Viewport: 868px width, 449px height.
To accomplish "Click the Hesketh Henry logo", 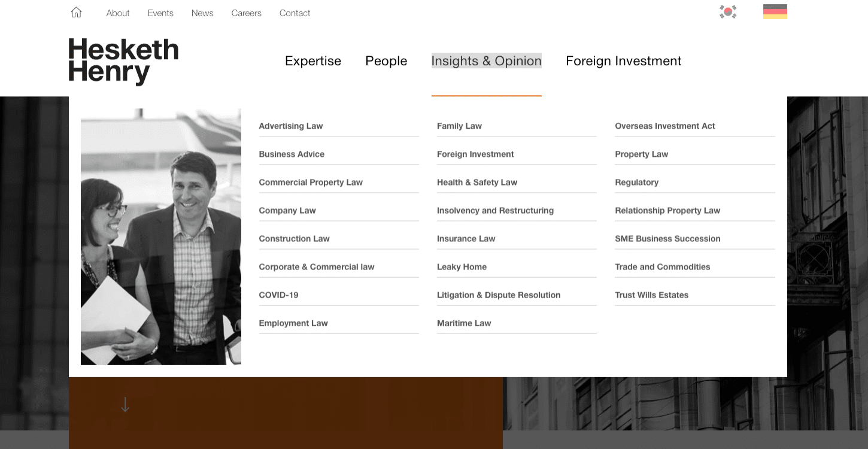I will (124, 62).
